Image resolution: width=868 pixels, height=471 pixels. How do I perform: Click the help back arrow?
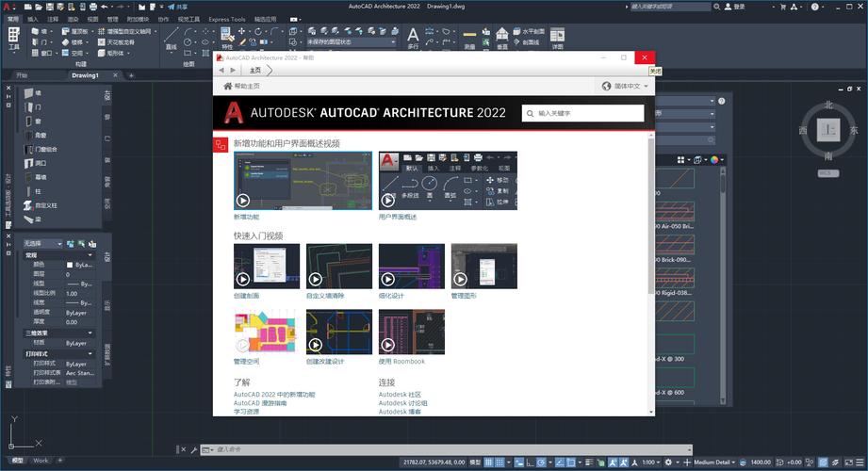pyautogui.click(x=221, y=71)
